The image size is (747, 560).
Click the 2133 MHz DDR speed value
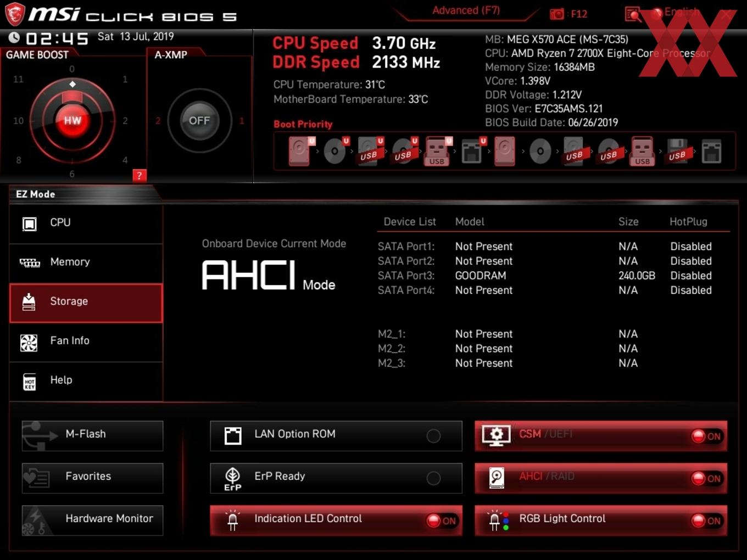click(x=406, y=62)
